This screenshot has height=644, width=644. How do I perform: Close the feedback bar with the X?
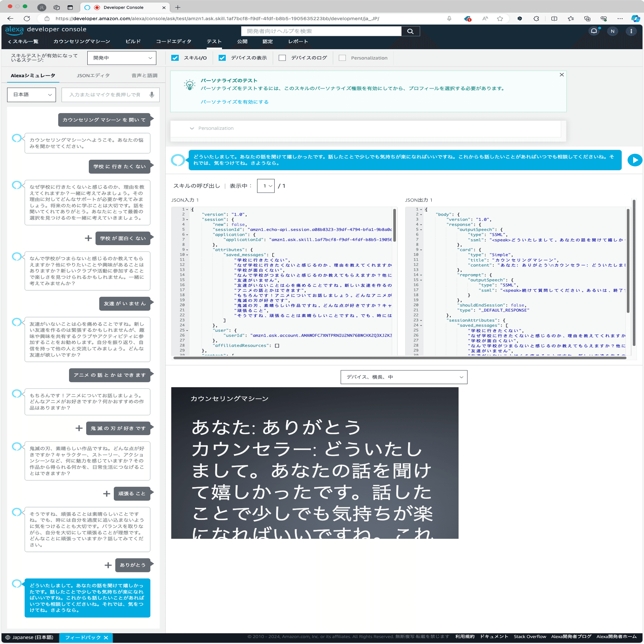(106, 638)
